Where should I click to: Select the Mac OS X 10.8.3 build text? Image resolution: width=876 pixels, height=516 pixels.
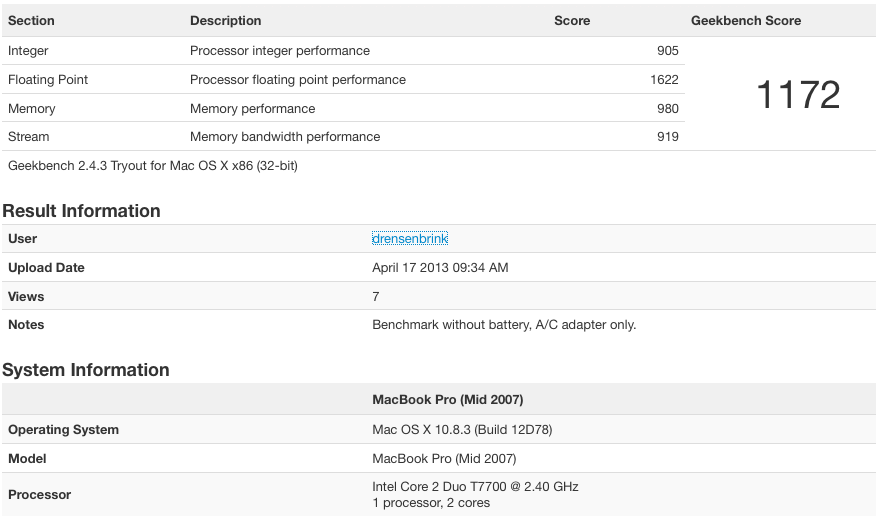[462, 429]
